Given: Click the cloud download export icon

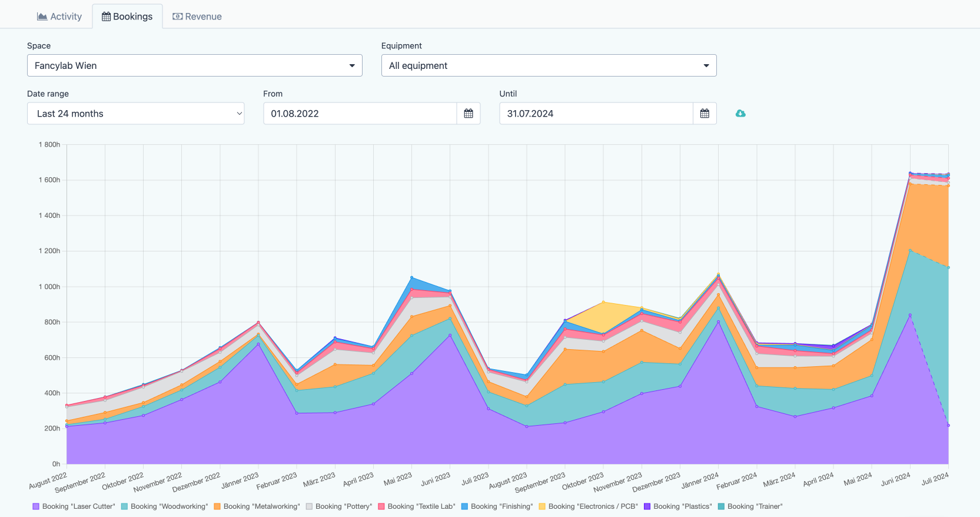Looking at the screenshot, I should pyautogui.click(x=740, y=113).
